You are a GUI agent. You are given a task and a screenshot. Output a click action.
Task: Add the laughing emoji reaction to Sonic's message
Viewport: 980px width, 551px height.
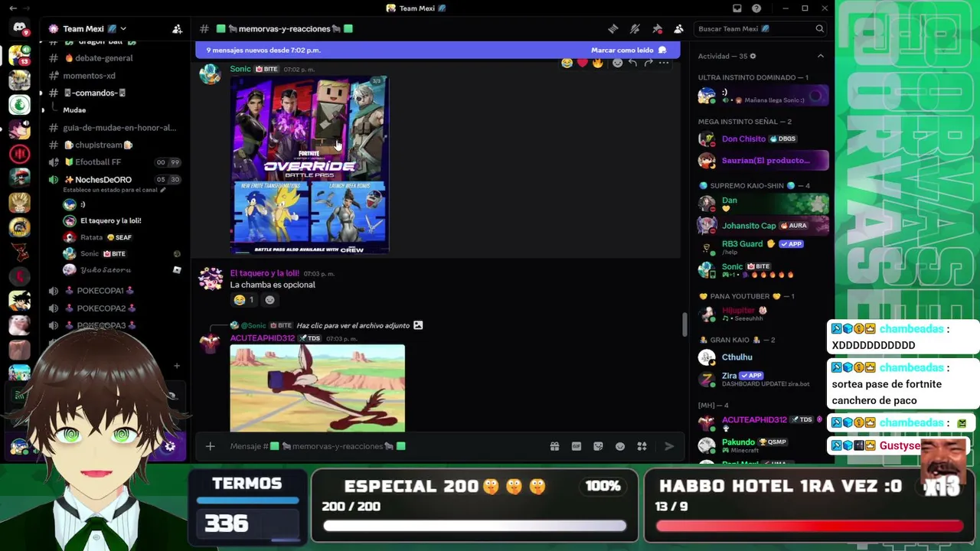click(567, 63)
